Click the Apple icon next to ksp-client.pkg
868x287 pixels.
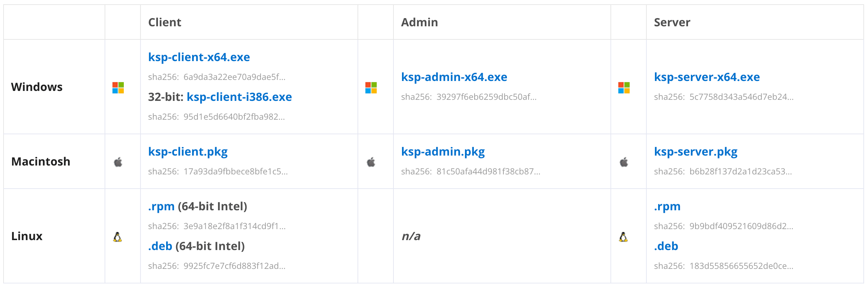coord(119,162)
